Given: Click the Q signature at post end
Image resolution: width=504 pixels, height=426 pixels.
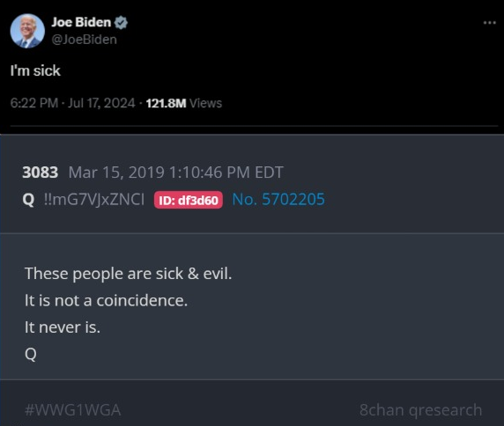Looking at the screenshot, I should click(31, 354).
